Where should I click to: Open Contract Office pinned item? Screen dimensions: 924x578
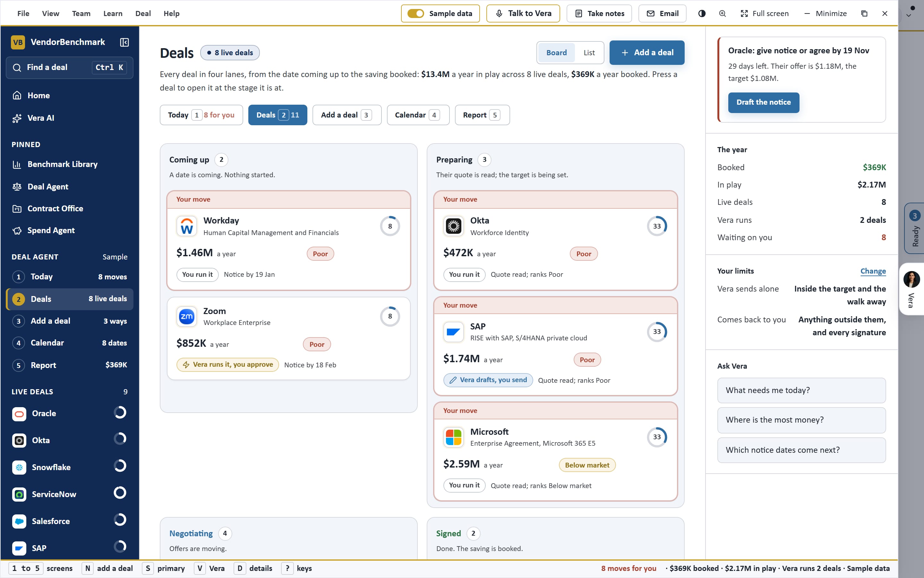[x=70, y=208]
